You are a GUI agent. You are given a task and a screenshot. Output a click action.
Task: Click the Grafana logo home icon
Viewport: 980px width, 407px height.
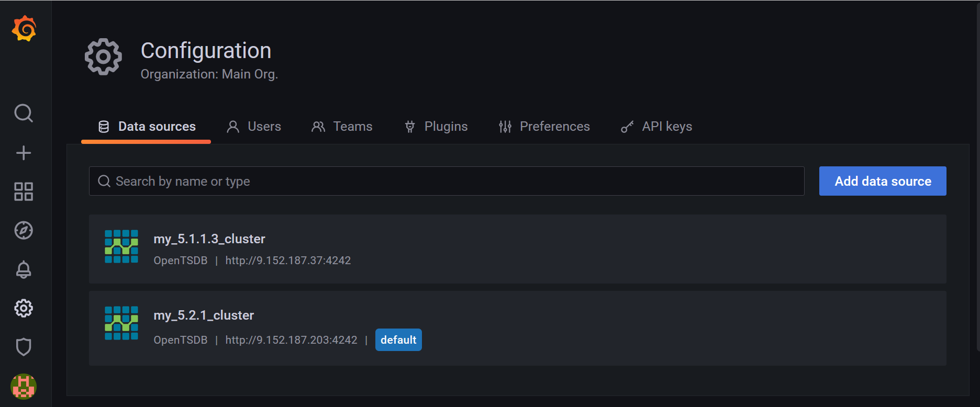(x=24, y=28)
